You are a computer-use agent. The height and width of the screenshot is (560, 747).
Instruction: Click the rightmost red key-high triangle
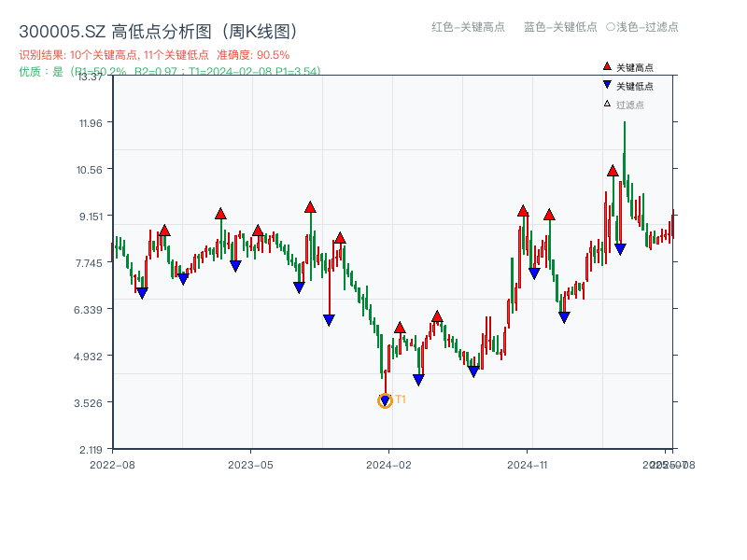613,171
